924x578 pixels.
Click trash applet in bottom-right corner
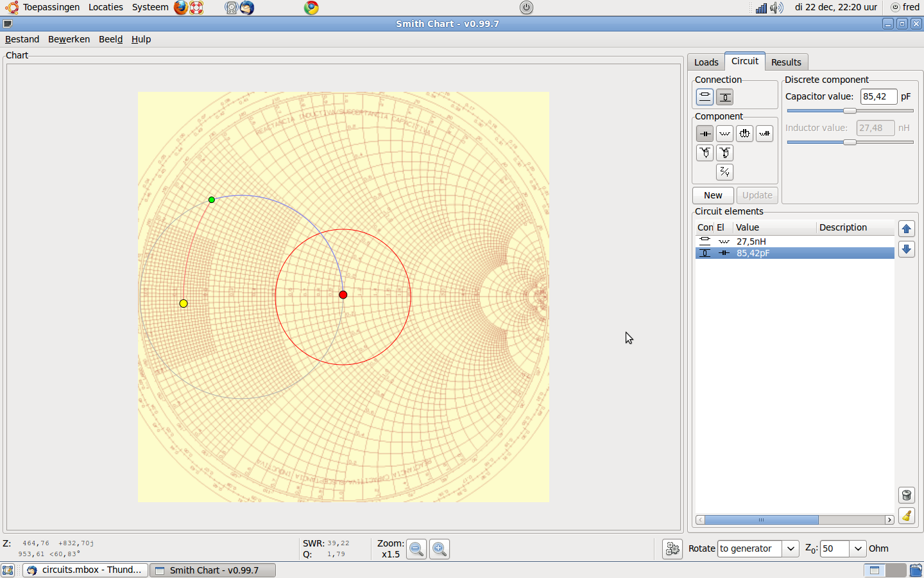tap(916, 570)
